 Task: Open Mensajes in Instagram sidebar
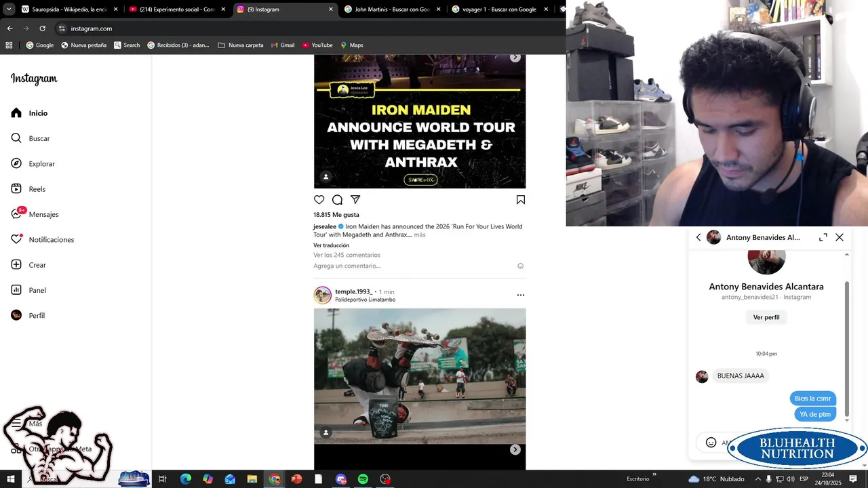[35, 214]
